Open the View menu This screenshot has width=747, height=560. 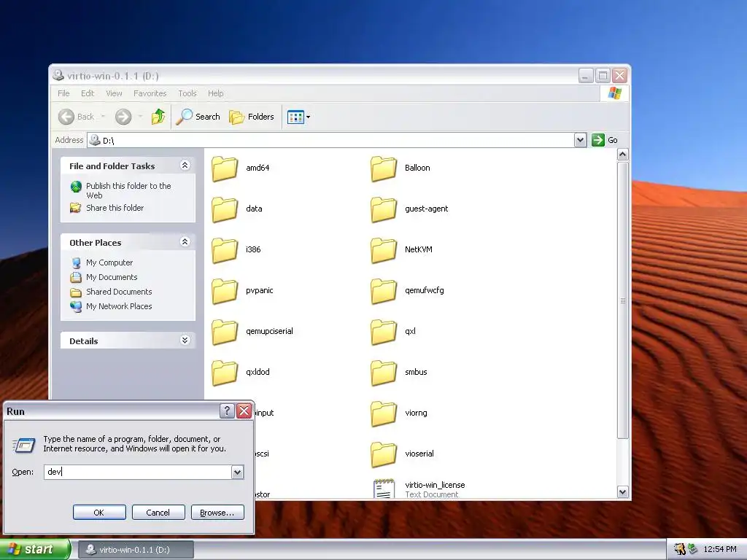coord(114,93)
